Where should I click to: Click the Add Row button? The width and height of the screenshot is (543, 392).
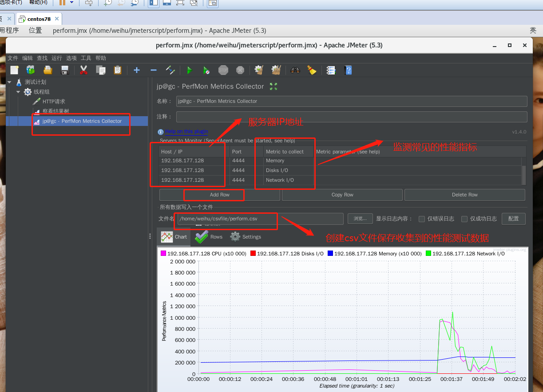tap(220, 195)
